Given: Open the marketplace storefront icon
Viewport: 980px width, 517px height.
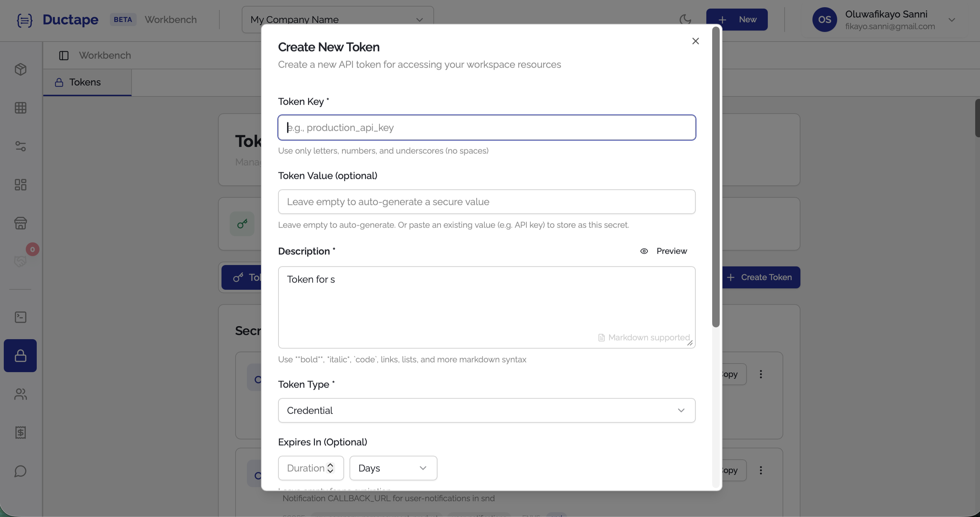Looking at the screenshot, I should click(20, 223).
